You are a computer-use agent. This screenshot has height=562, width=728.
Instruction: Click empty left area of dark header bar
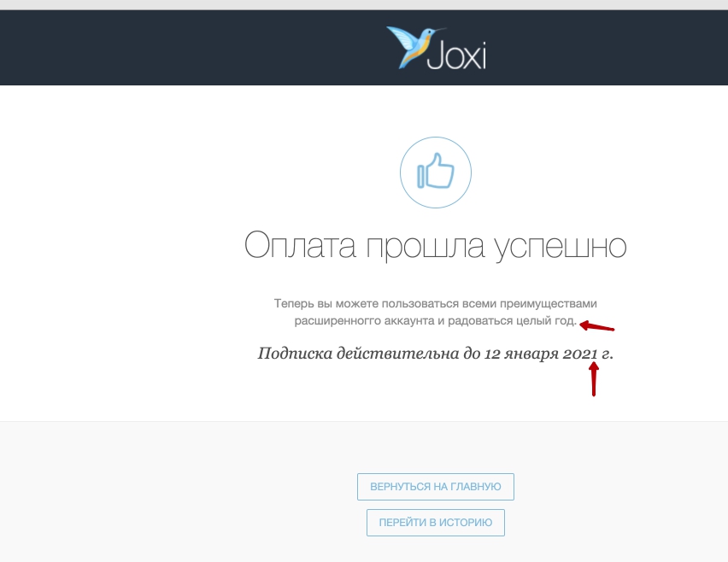coord(128,47)
